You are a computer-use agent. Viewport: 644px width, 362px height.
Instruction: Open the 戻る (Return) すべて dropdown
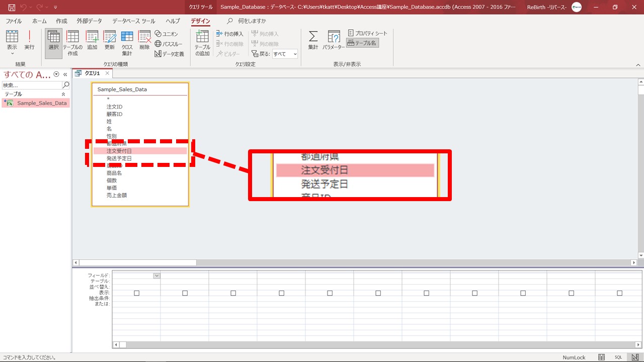point(285,54)
